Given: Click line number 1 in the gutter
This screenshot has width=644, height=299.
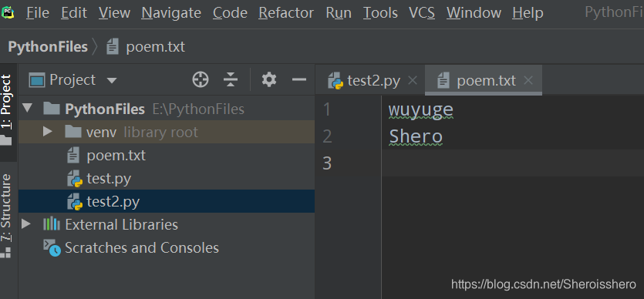Looking at the screenshot, I should point(327,109).
